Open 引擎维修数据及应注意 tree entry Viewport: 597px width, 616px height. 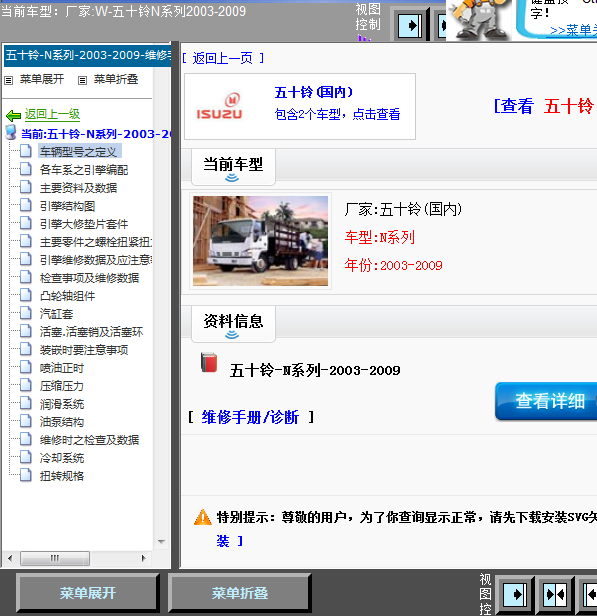[x=96, y=260]
